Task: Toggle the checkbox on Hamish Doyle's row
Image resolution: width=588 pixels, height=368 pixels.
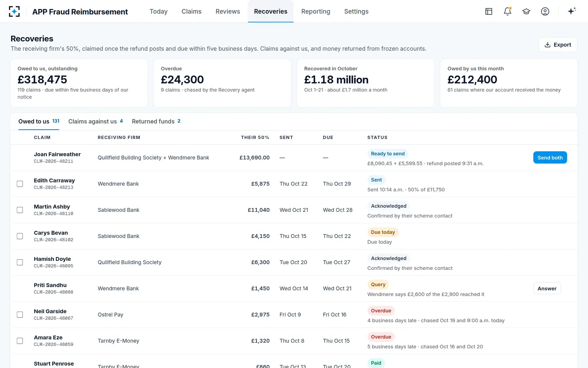Action: click(20, 263)
